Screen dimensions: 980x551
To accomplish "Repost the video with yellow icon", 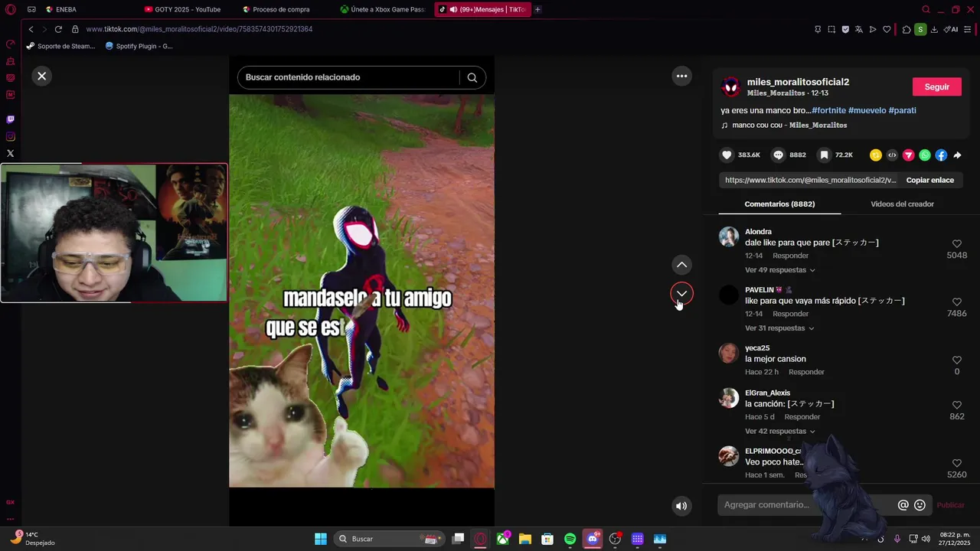I will click(x=876, y=155).
